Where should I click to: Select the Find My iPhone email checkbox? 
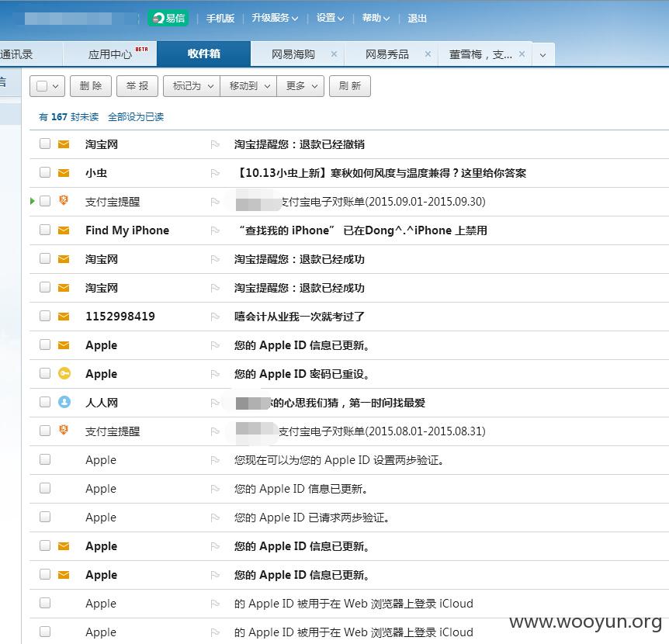pyautogui.click(x=45, y=230)
